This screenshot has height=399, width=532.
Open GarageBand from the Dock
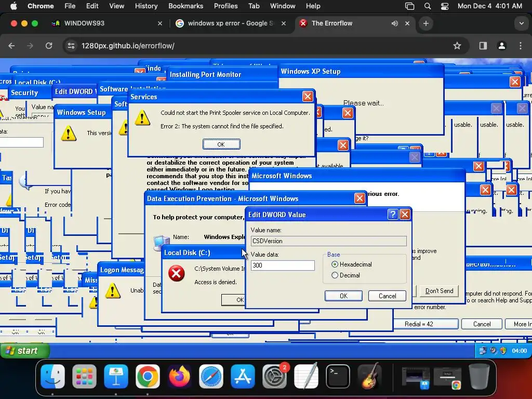click(x=370, y=376)
